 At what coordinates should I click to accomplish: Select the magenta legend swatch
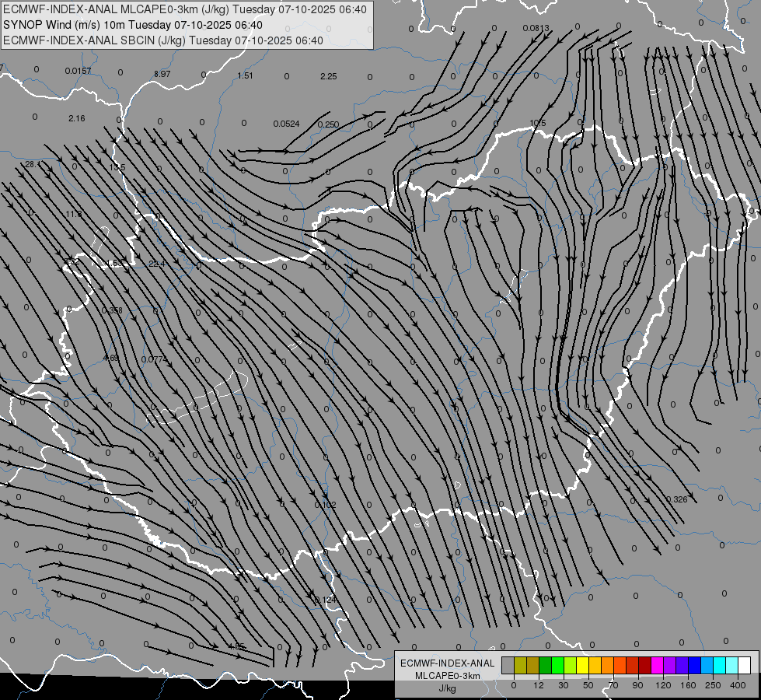click(x=658, y=666)
